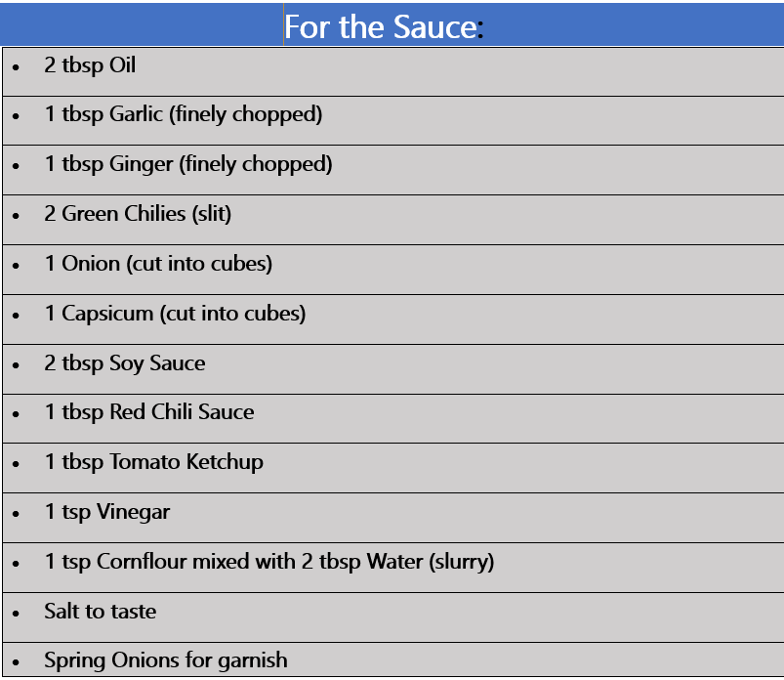Image resolution: width=784 pixels, height=680 pixels.
Task: Click the Cornflour slurry ingredient text
Action: point(269,562)
